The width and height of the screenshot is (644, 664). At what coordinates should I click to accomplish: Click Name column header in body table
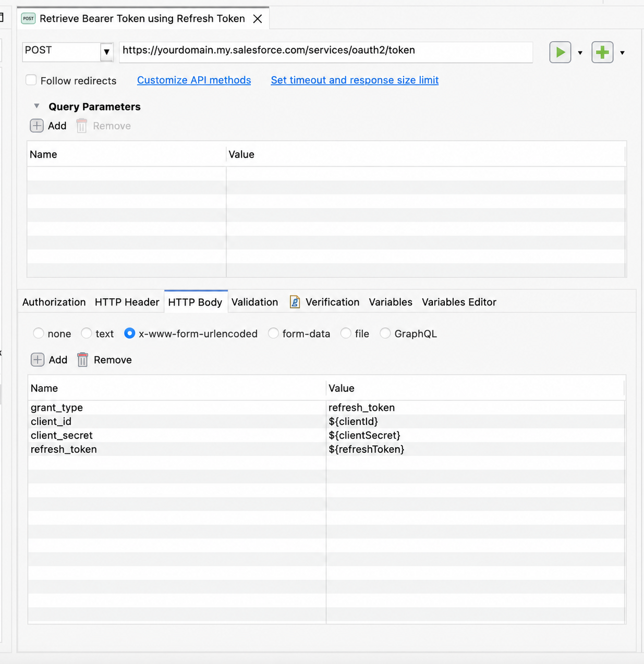click(x=177, y=388)
